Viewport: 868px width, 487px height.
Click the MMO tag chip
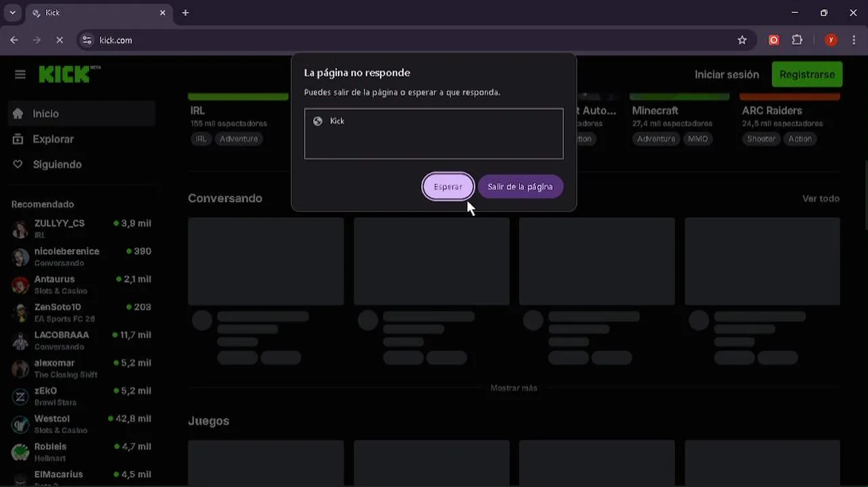pyautogui.click(x=698, y=139)
